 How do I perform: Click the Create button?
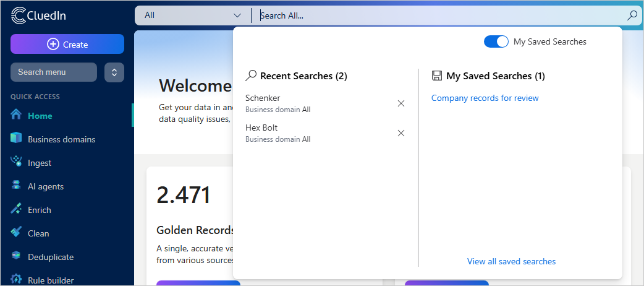[67, 44]
